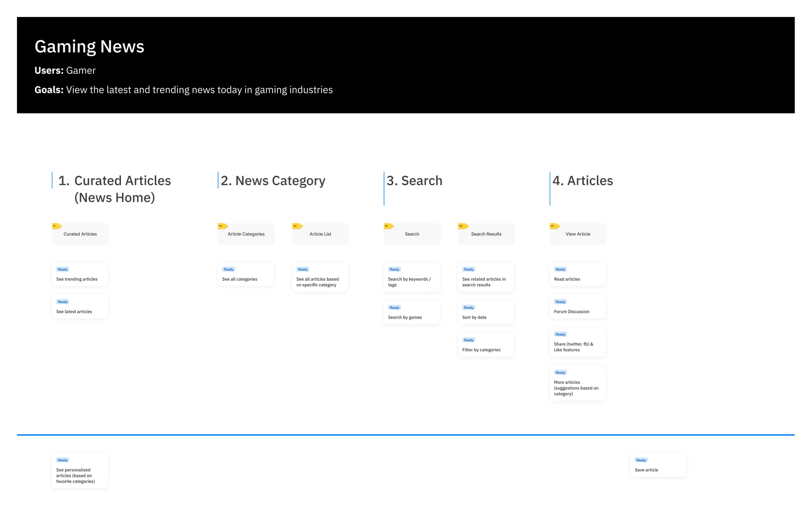Click the Ready badge on Sort by date
Image resolution: width=812 pixels, height=523 pixels.
coord(469,308)
